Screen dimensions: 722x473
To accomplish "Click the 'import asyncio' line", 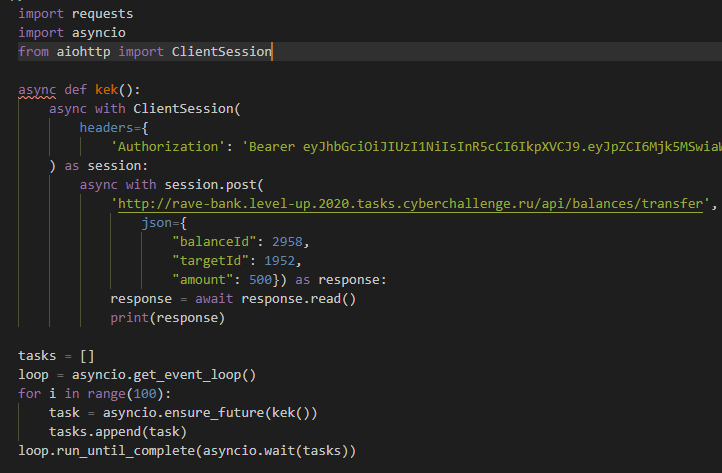I will pyautogui.click(x=72, y=33).
